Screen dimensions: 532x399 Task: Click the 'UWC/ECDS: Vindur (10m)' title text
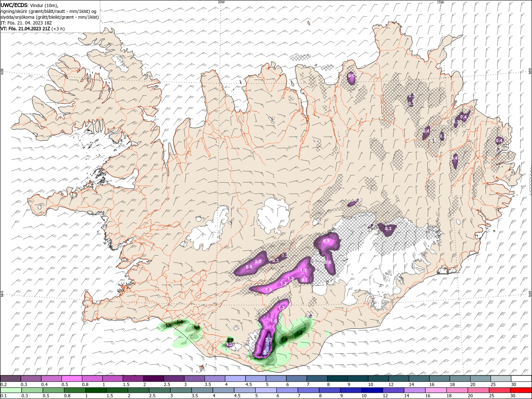pyautogui.click(x=30, y=5)
